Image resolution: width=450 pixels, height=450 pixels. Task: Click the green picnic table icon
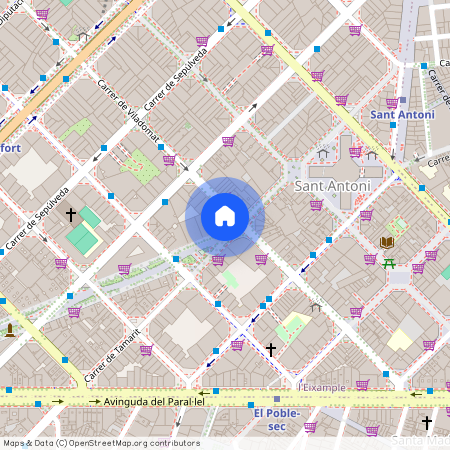pyautogui.click(x=389, y=264)
